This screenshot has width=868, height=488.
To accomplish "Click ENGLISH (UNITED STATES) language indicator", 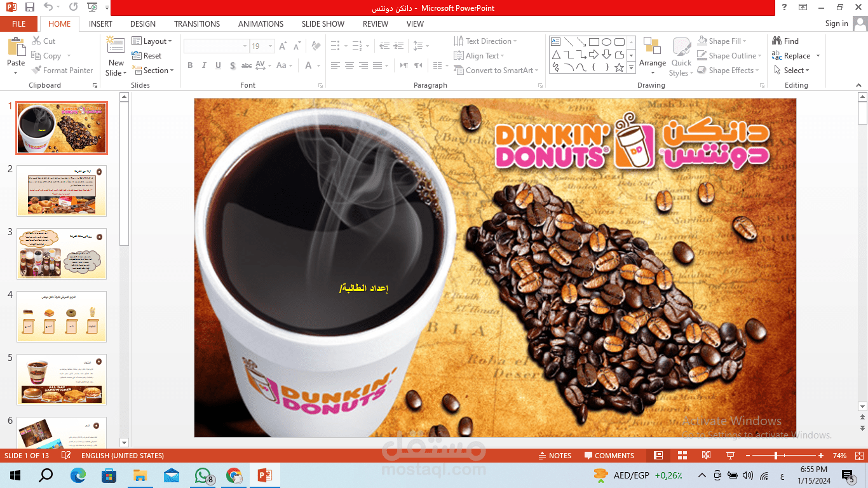I will coord(122,456).
